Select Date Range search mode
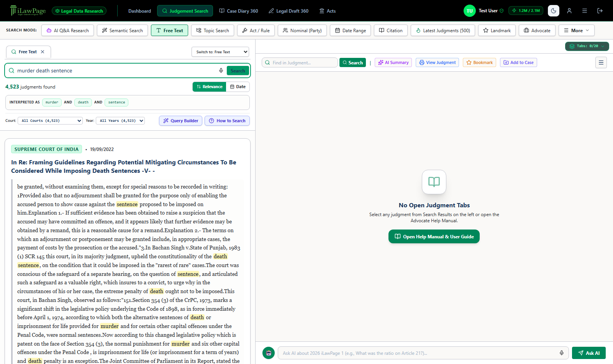The width and height of the screenshot is (613, 364). click(350, 30)
